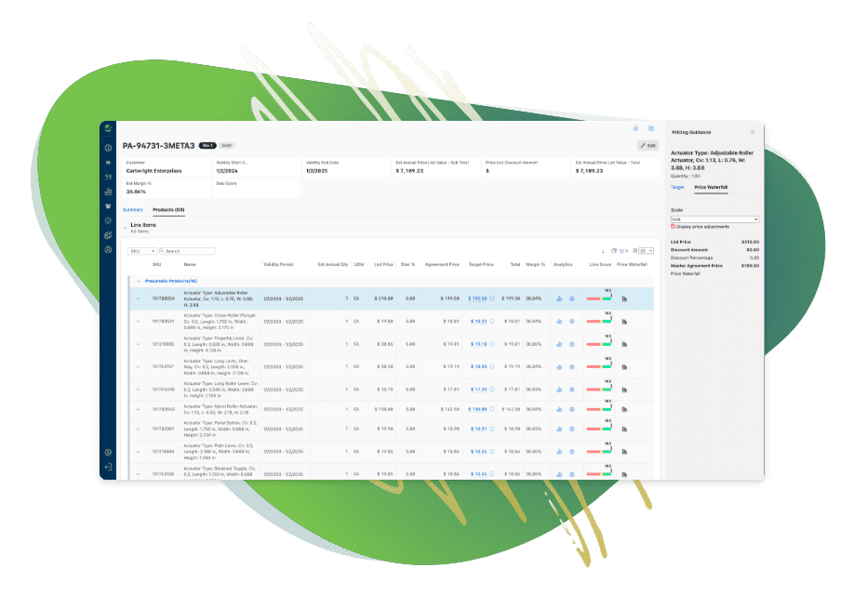Collapse the Pneumatic Products group
868x608 pixels.
(139, 280)
